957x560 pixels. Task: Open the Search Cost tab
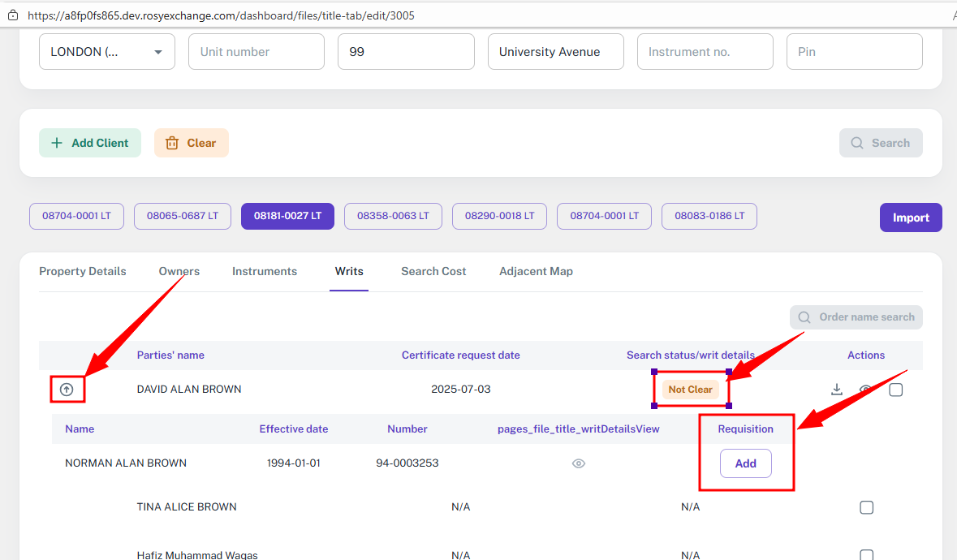(433, 271)
